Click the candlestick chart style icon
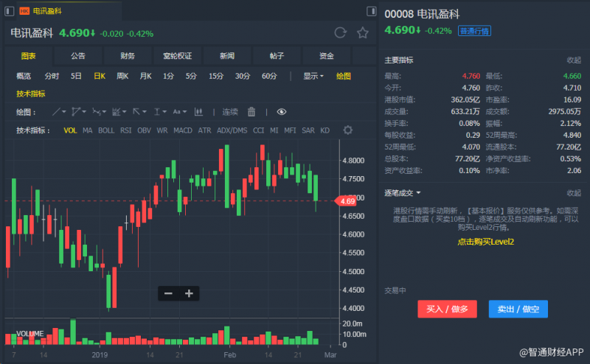Viewport: 590px width, 364px height. click(198, 112)
